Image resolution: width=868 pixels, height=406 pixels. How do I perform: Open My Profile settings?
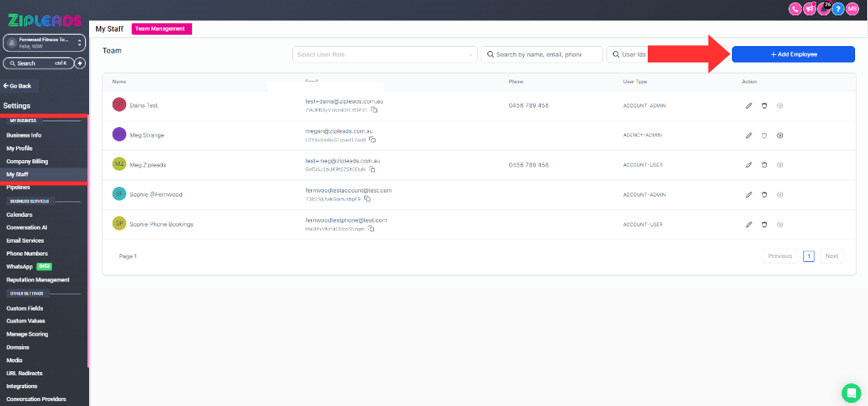[19, 148]
